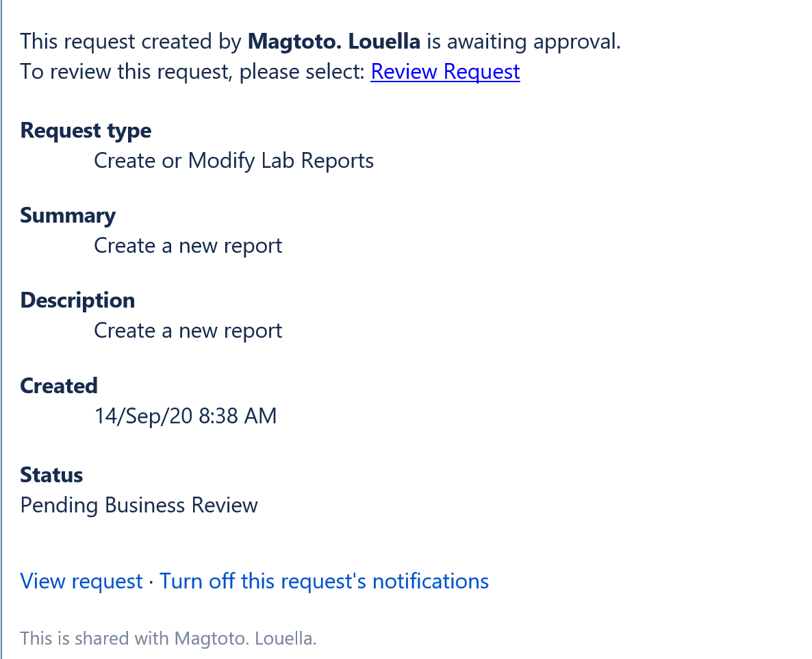Select the Status heading

(51, 475)
